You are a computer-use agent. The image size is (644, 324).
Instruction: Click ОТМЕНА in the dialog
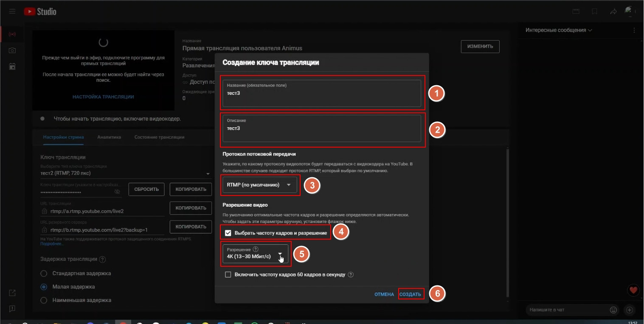384,294
